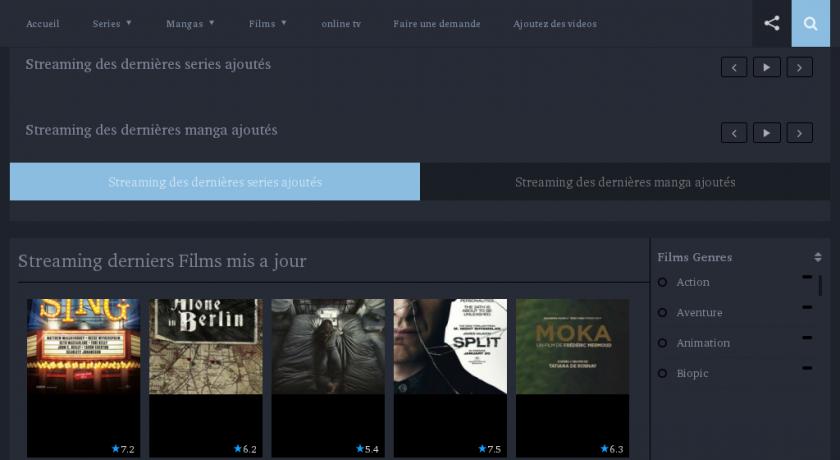The image size is (840, 460).
Task: Click Streaming des dernières manga ajoutés heading
Action: (x=151, y=130)
